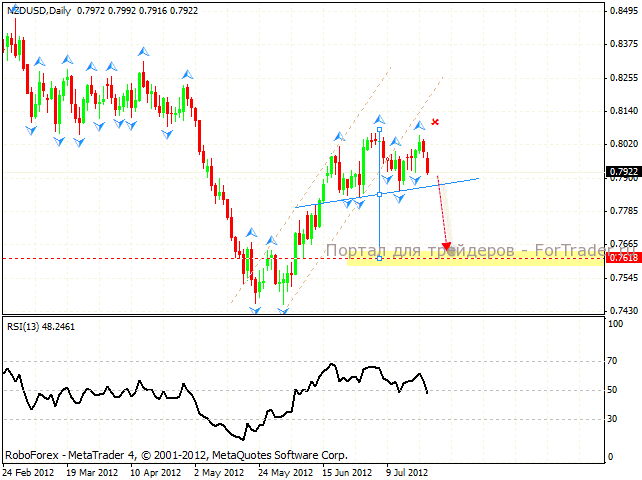Click the red target price tag 0.7618
The image size is (642, 480).
[x=622, y=258]
